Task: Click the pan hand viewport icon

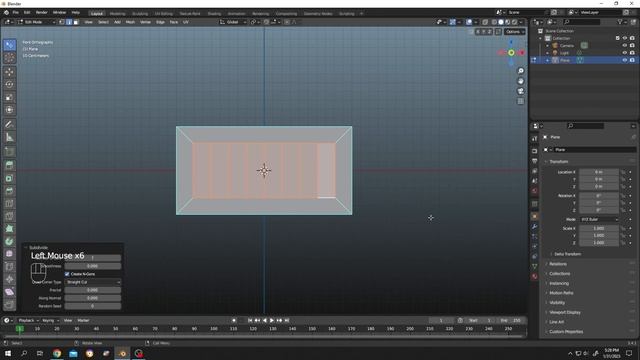Action: 520,81
